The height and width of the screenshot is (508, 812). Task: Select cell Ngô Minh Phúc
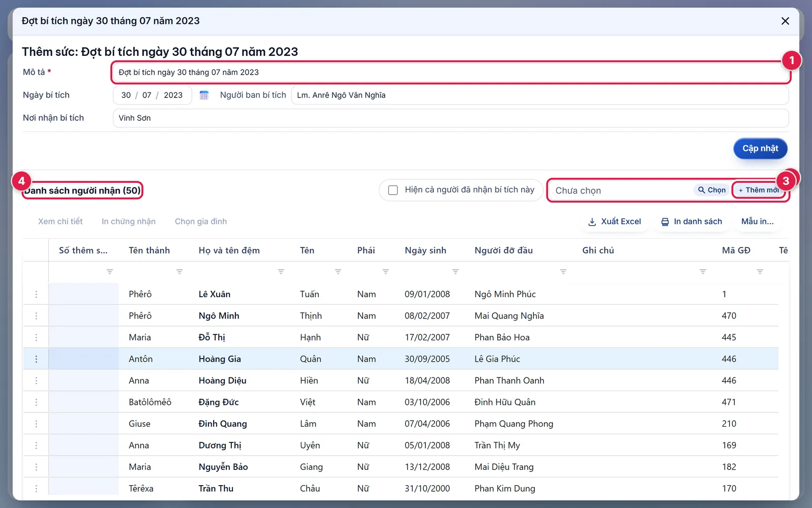tap(505, 294)
